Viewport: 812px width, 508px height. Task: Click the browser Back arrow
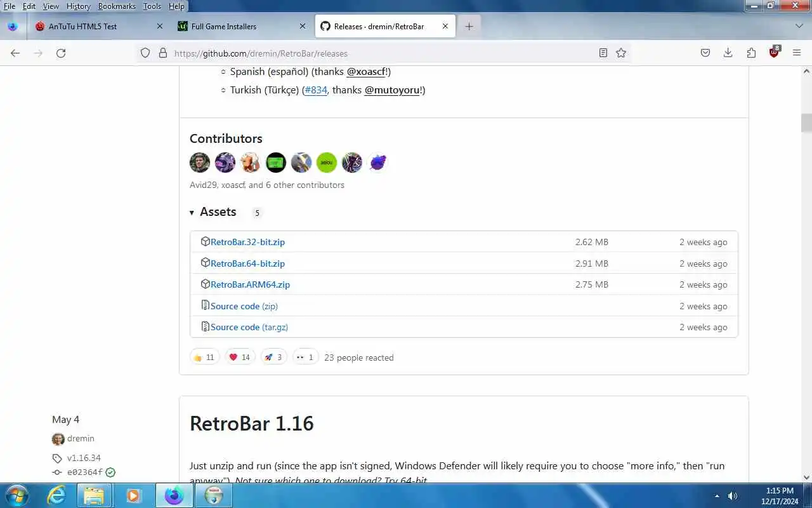pos(15,53)
